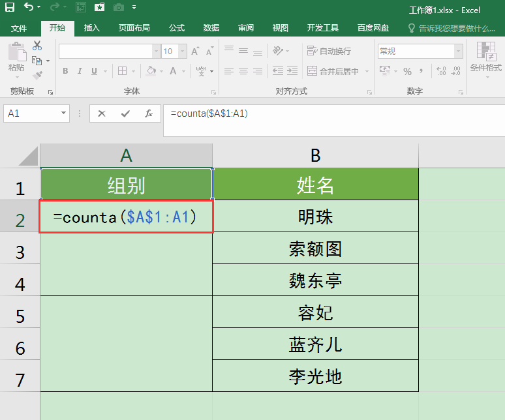Click the Accounting Number Format currency icon
The height and width of the screenshot is (420, 505).
tap(385, 71)
